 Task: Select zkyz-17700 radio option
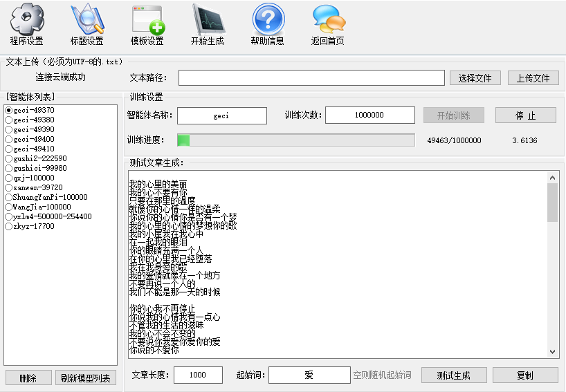(x=9, y=226)
